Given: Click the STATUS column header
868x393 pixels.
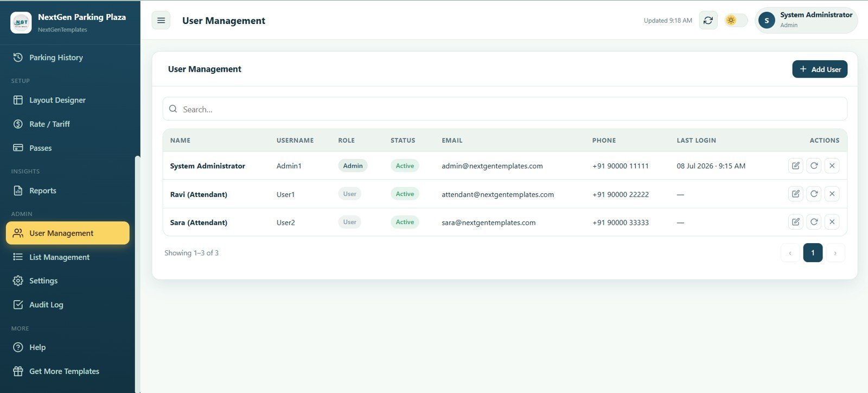Looking at the screenshot, I should coord(403,140).
